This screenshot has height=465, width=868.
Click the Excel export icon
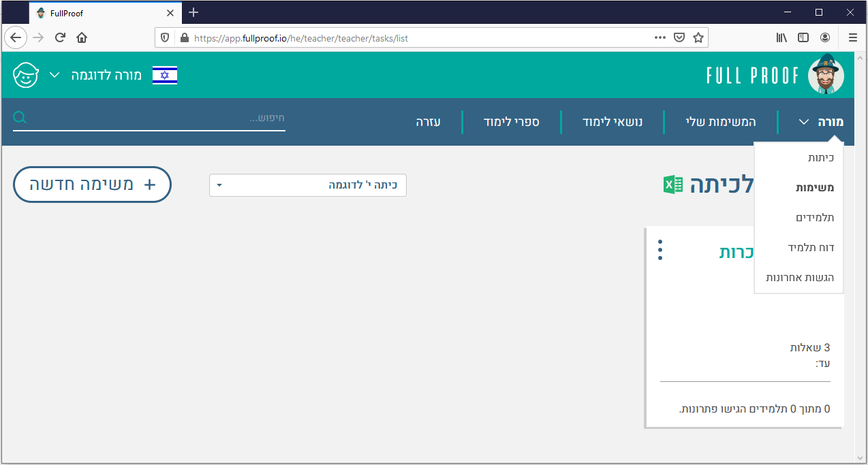coord(673,185)
